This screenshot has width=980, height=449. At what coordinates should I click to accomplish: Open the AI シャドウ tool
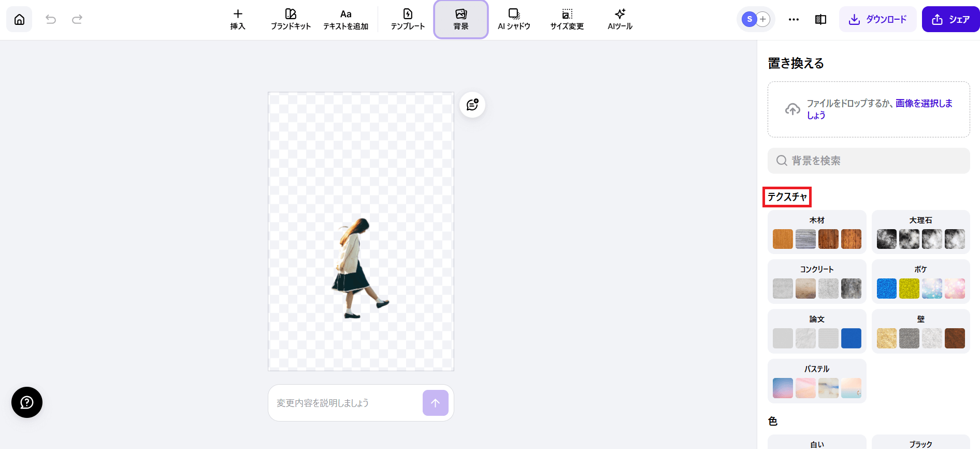pyautogui.click(x=514, y=20)
